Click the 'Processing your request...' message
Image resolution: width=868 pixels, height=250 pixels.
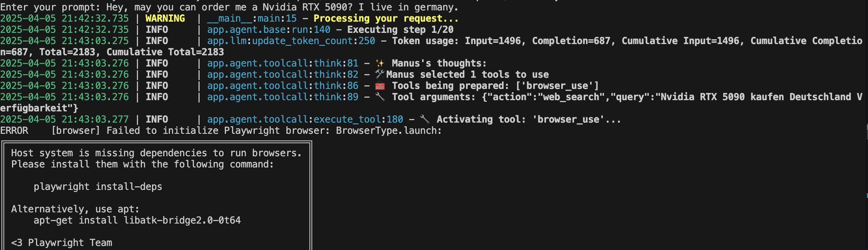[386, 18]
